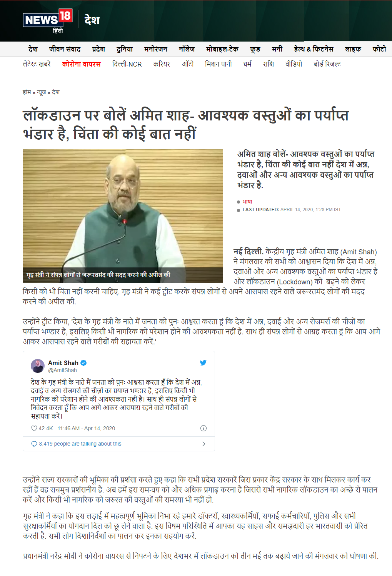392x576 pixels.
Task: Click the @AmitShah handle link
Action: point(62,370)
